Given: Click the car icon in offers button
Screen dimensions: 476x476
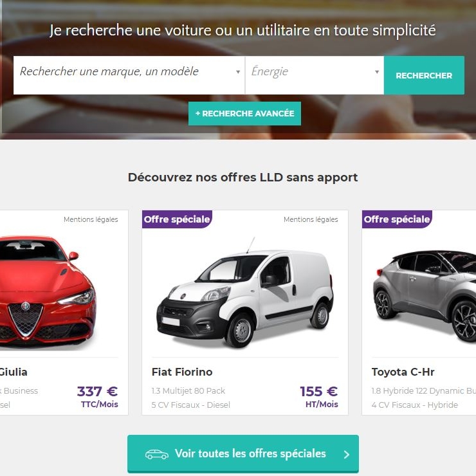Looking at the screenshot, I should (157, 454).
